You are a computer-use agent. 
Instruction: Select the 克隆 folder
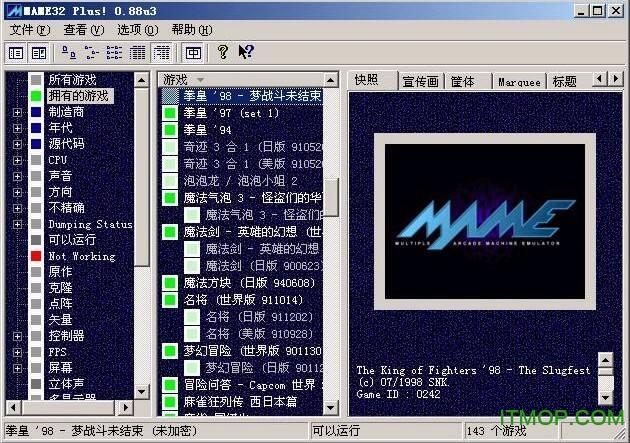pyautogui.click(x=61, y=288)
